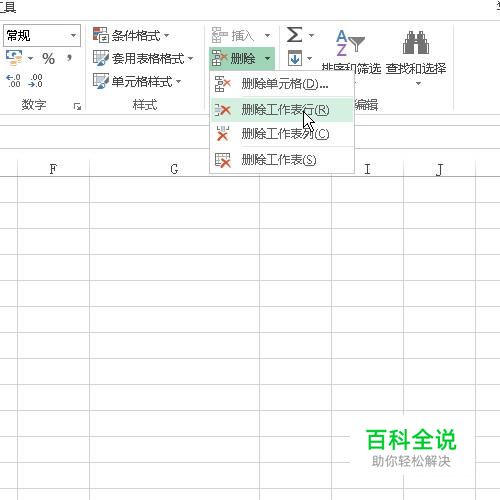This screenshot has width=500, height=500.
Task: Expand accounting number format dropdown arrow
Action: click(x=30, y=59)
